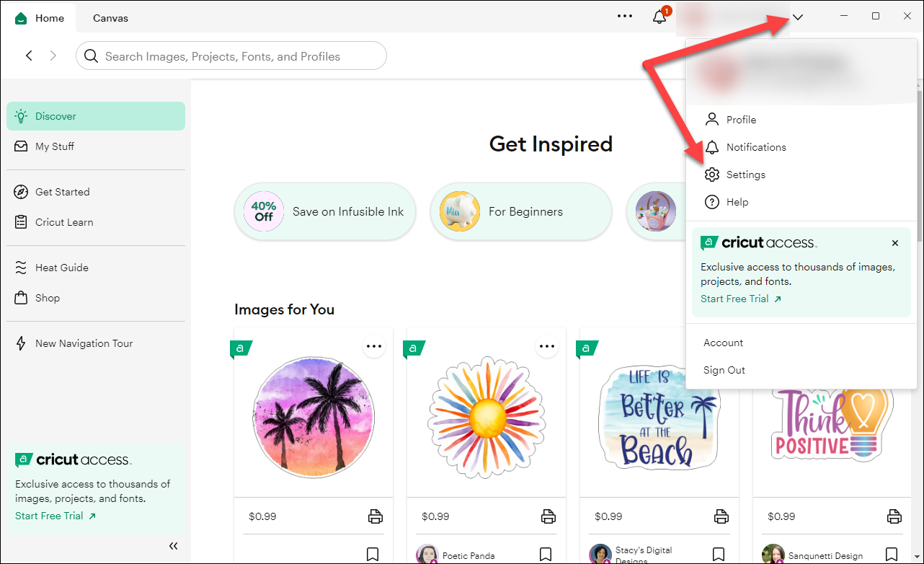Switch to the Canvas tab

click(x=110, y=18)
